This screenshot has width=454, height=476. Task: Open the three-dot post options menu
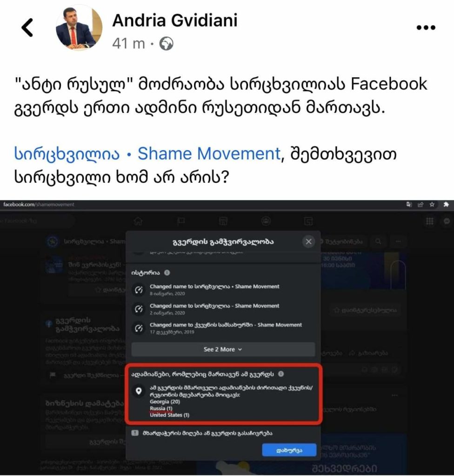[x=426, y=27]
